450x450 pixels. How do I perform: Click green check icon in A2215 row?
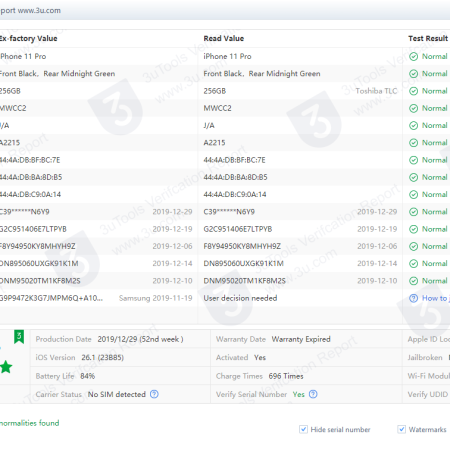tap(413, 143)
